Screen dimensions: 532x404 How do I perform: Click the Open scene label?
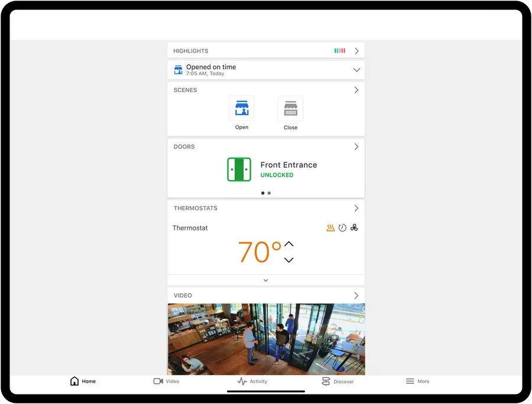(242, 127)
